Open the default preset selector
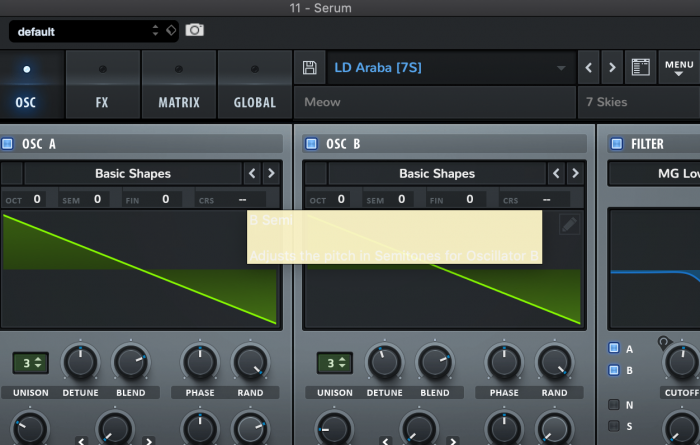Screen dimensions: 700x445 click(x=94, y=31)
